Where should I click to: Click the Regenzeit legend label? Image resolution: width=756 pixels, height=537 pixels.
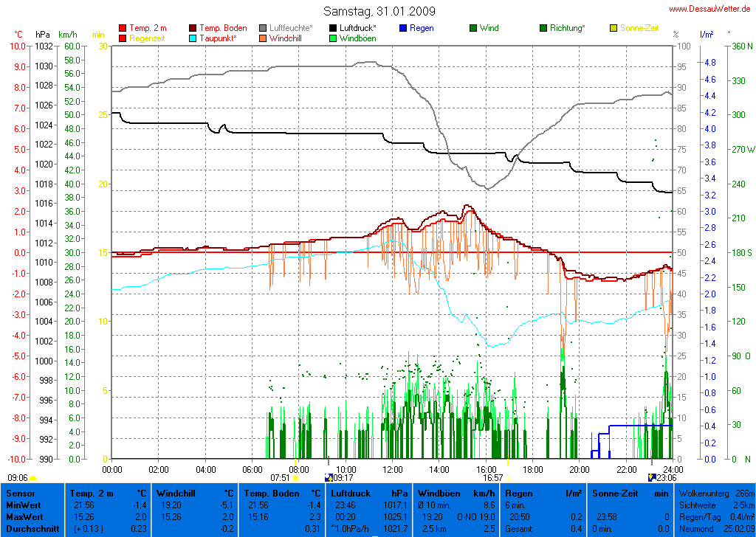147,38
